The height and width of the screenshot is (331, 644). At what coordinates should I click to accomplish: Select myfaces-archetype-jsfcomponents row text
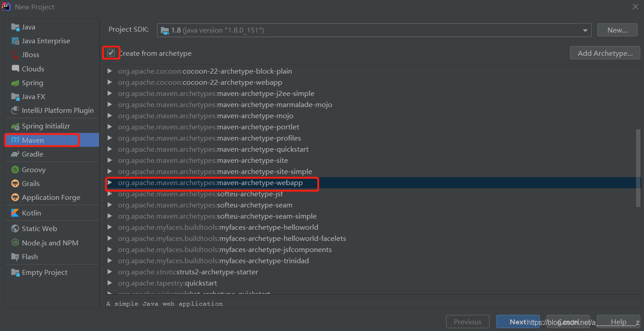(x=225, y=249)
